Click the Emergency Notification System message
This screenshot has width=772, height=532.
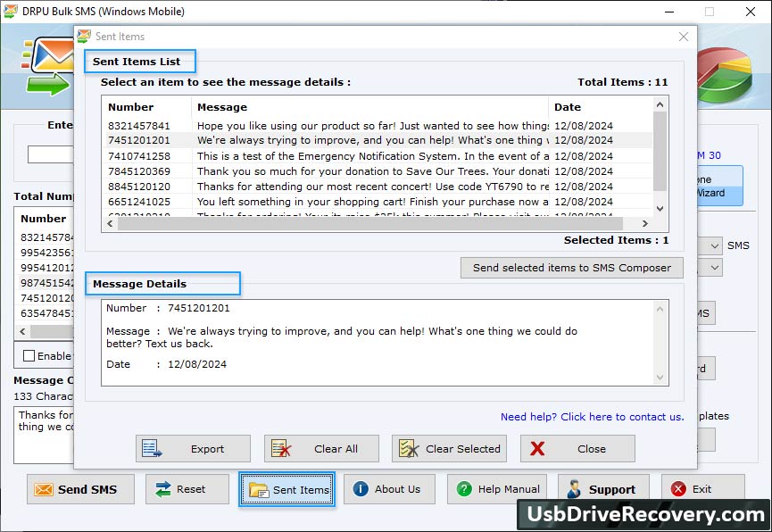[x=373, y=156]
